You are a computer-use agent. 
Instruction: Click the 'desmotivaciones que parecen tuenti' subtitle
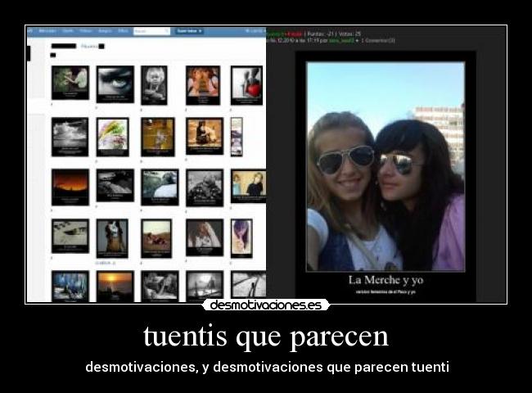tap(331, 367)
